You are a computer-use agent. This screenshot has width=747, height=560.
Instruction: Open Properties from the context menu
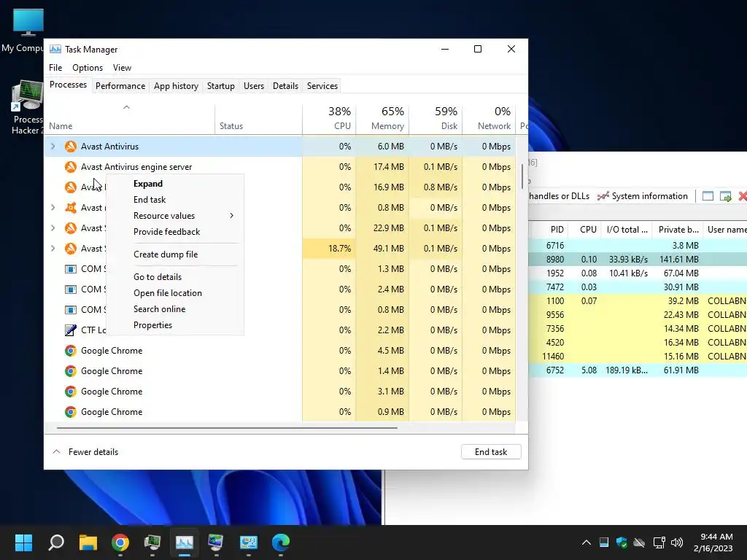pos(175,325)
